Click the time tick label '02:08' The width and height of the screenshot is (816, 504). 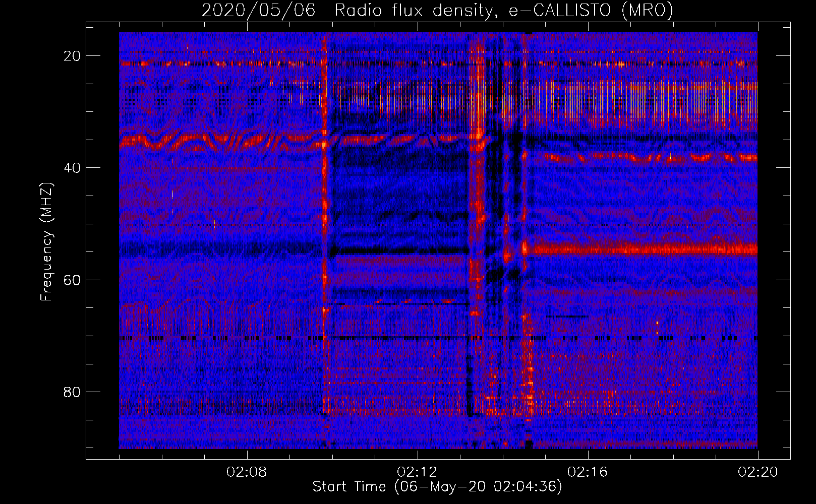247,472
